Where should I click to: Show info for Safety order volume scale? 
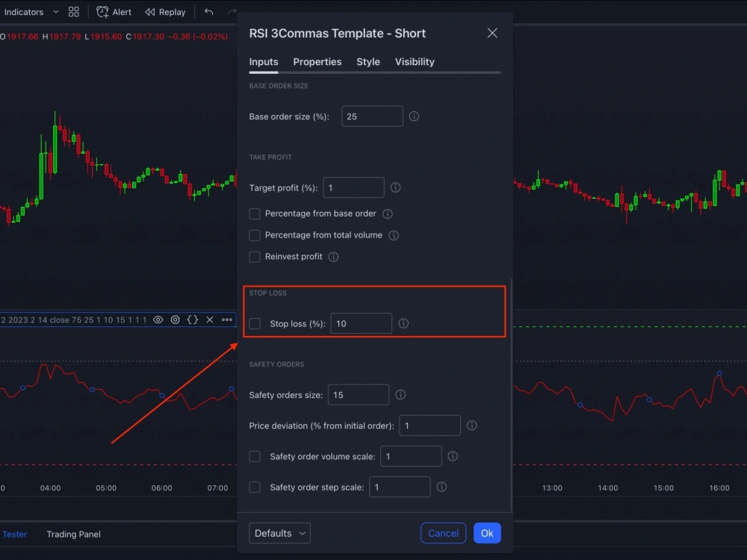coord(453,456)
